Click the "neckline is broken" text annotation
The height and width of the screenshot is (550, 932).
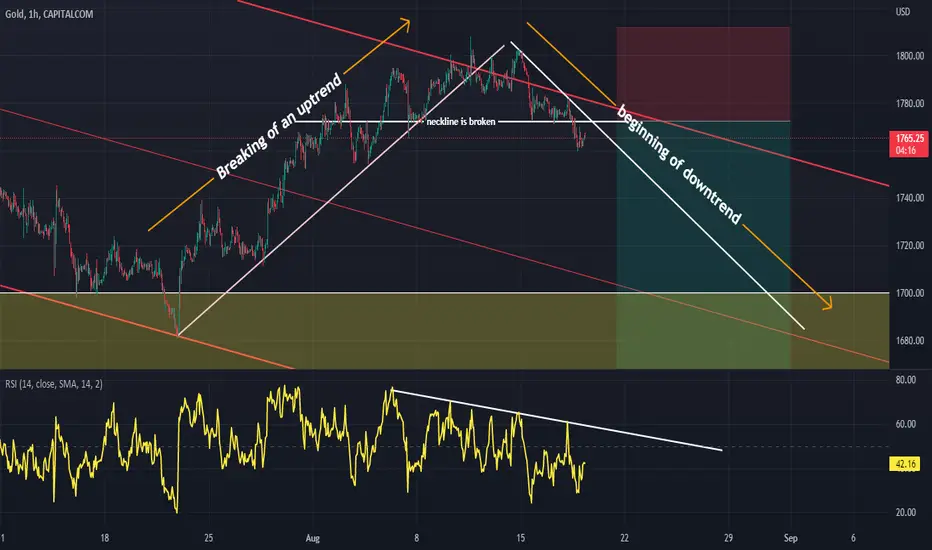point(461,121)
